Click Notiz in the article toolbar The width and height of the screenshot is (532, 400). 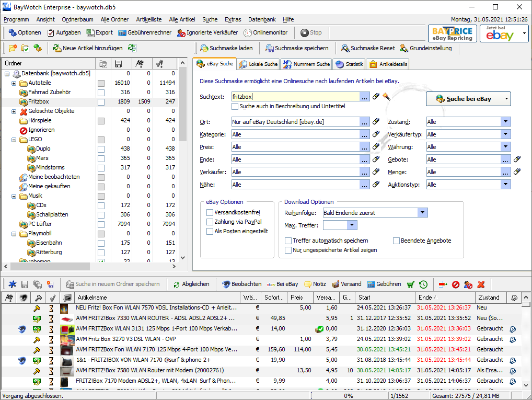point(315,284)
